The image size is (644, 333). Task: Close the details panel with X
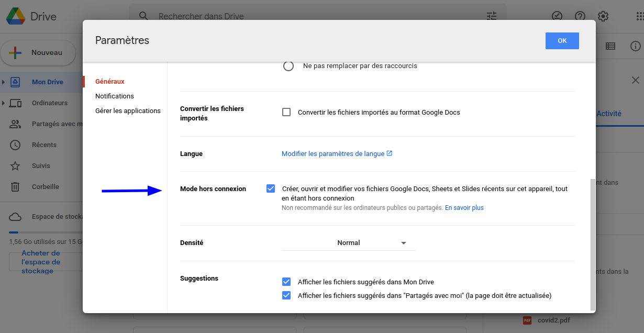coord(635,80)
